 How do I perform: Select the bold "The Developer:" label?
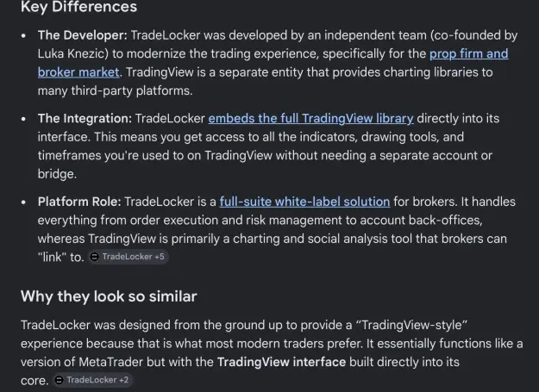tap(83, 35)
